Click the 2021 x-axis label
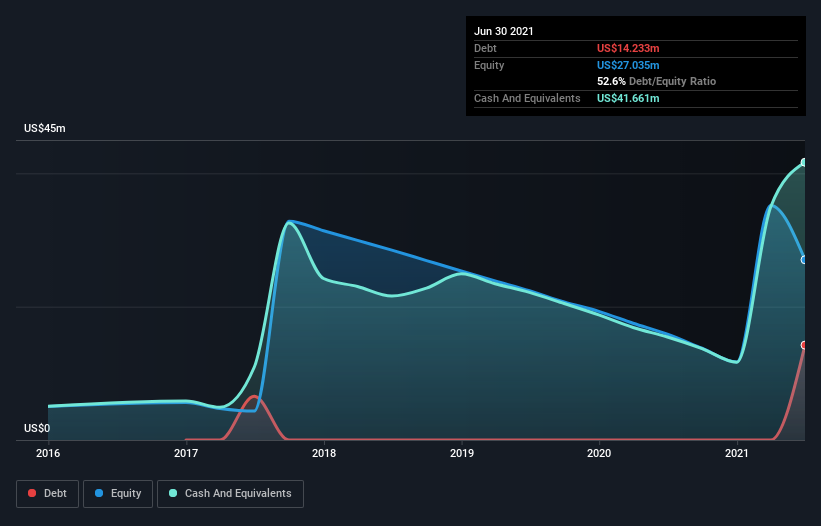The width and height of the screenshot is (821, 526). [x=737, y=453]
